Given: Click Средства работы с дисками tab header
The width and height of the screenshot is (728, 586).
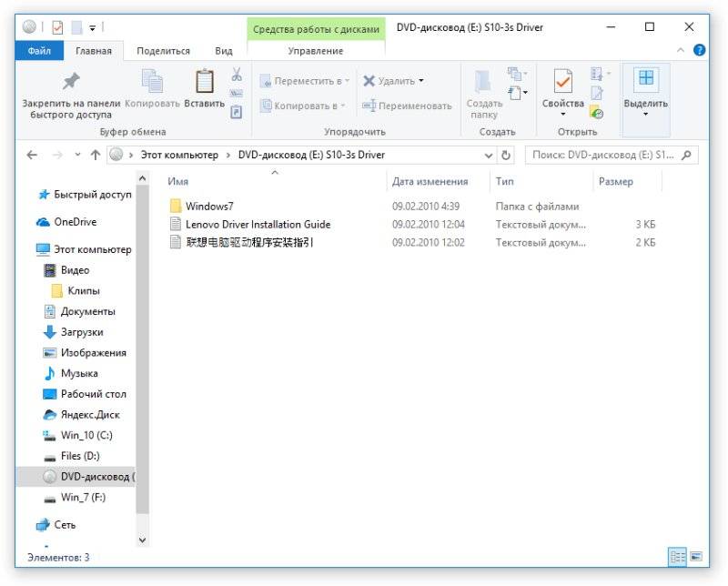Looking at the screenshot, I should [x=316, y=29].
